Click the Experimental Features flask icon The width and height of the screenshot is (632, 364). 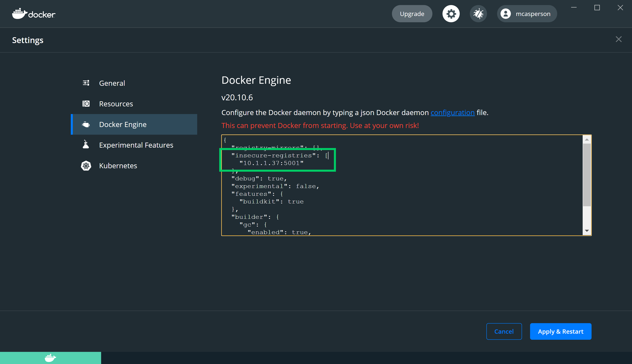pos(86,145)
